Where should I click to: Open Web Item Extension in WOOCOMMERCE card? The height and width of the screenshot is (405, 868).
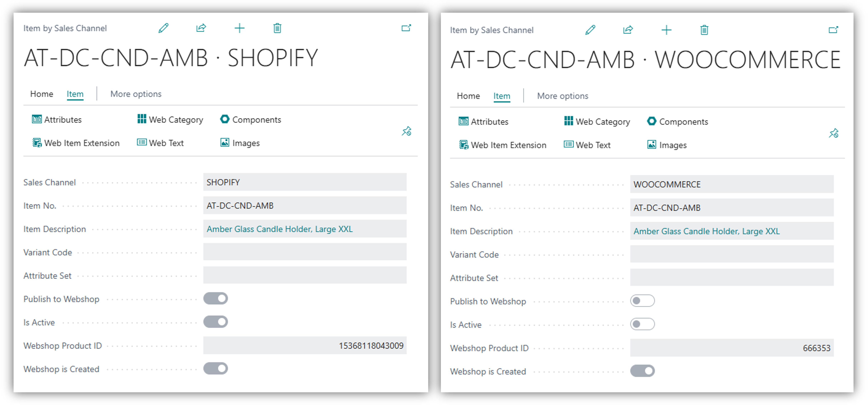pos(503,145)
